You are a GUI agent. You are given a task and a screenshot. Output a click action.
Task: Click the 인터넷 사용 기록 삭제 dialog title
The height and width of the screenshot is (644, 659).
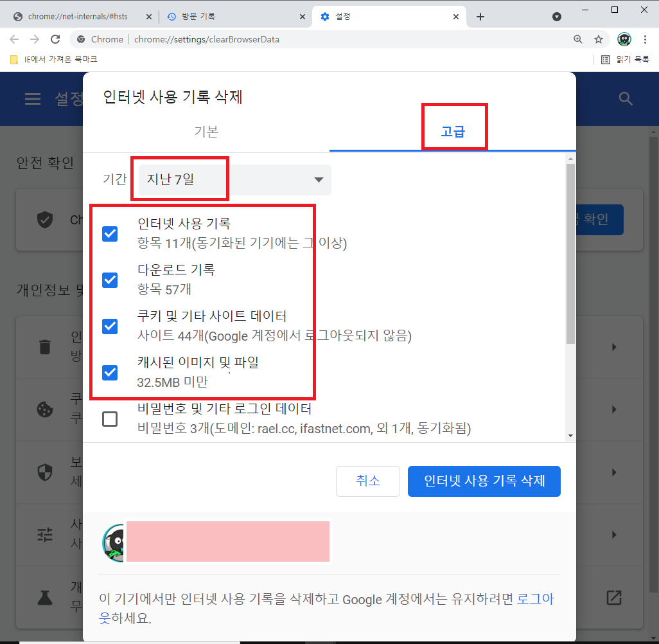173,97
